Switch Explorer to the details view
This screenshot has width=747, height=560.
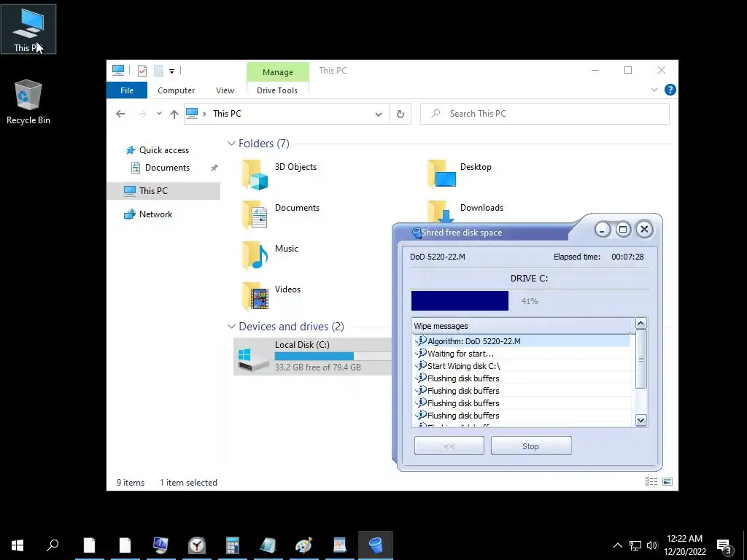click(x=651, y=482)
